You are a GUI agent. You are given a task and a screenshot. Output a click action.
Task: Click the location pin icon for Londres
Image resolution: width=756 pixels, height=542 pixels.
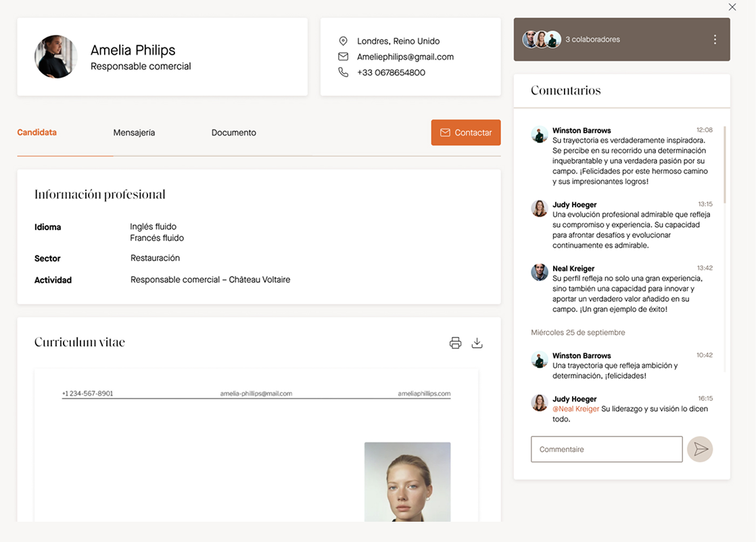click(344, 41)
